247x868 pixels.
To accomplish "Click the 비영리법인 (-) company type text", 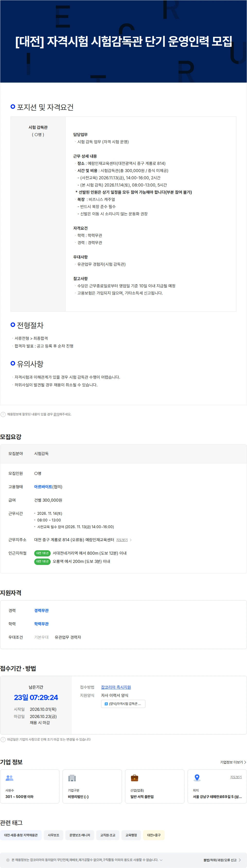I will click(78, 797).
